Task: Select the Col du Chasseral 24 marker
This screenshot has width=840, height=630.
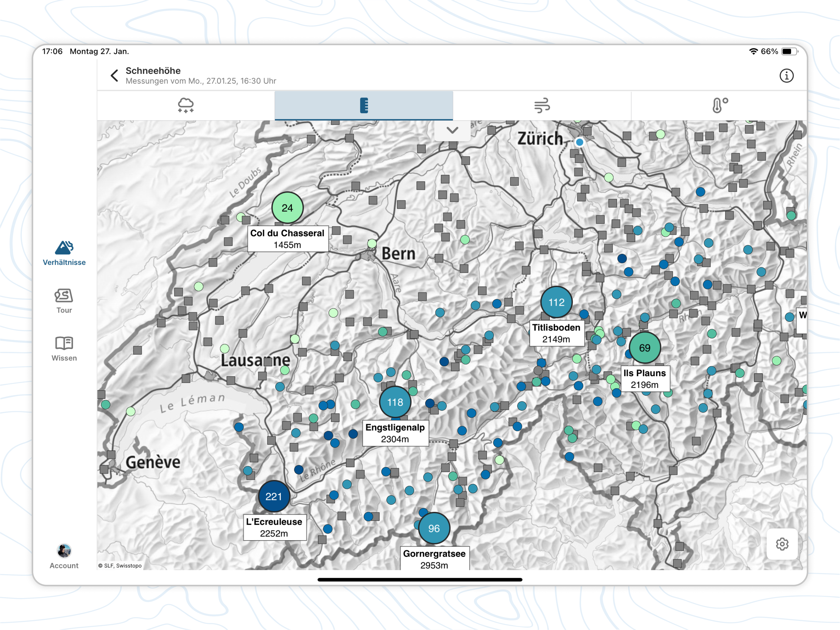Action: [x=287, y=208]
